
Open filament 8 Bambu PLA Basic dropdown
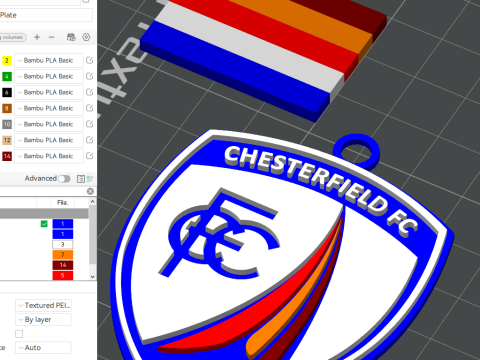[x=49, y=108]
